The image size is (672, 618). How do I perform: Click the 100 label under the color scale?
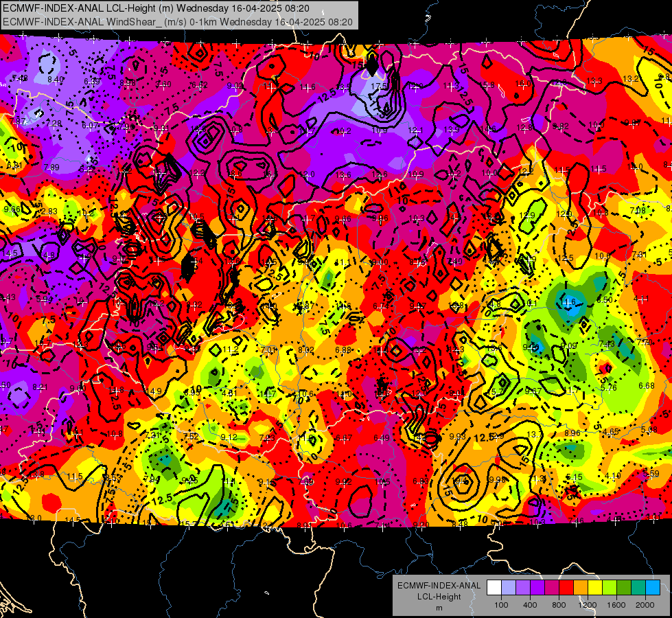pos(501,605)
